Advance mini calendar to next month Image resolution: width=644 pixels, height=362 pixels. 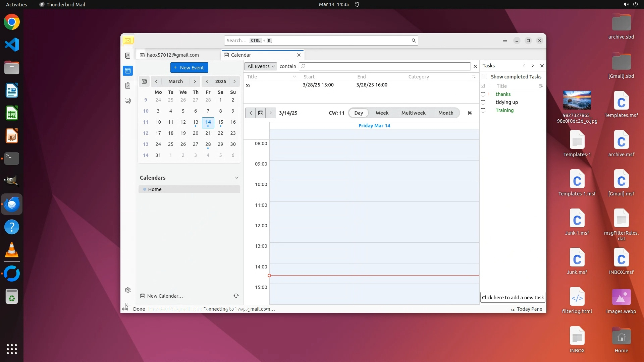195,81
